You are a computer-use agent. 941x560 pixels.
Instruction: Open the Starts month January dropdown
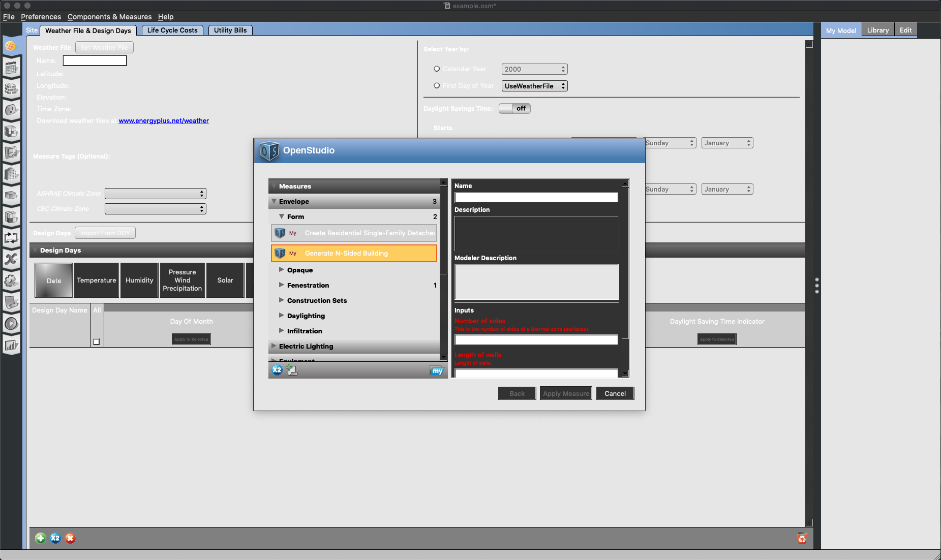click(727, 143)
